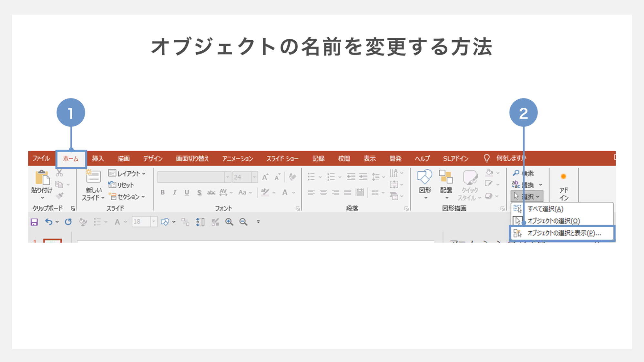
Task: Toggle center alignment in 段落
Action: coord(323,193)
